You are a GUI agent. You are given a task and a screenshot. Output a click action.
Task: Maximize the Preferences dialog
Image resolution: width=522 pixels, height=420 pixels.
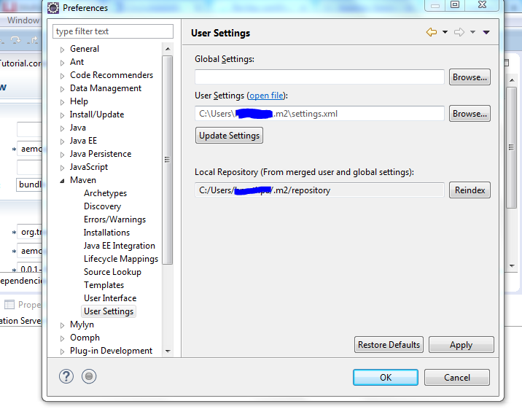point(455,4)
